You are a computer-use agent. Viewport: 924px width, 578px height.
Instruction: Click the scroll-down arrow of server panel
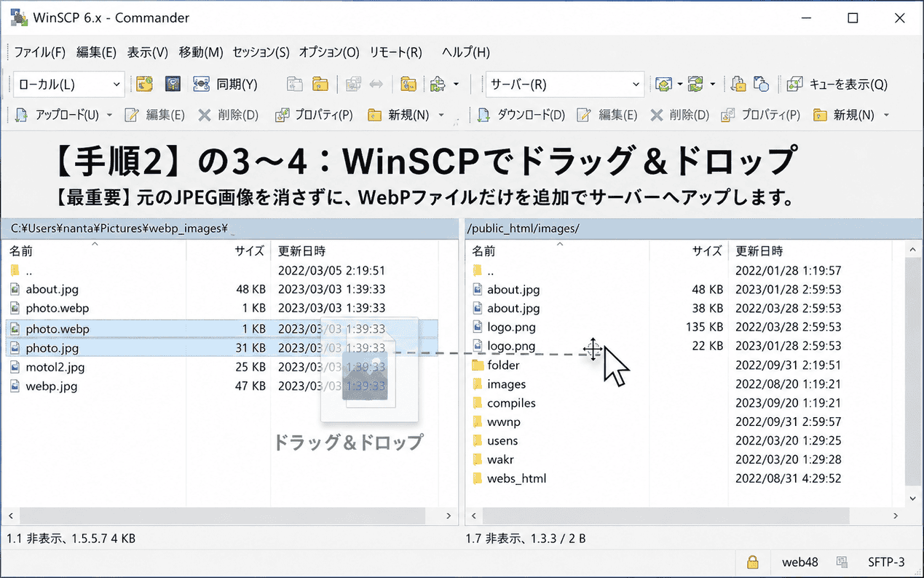click(913, 499)
